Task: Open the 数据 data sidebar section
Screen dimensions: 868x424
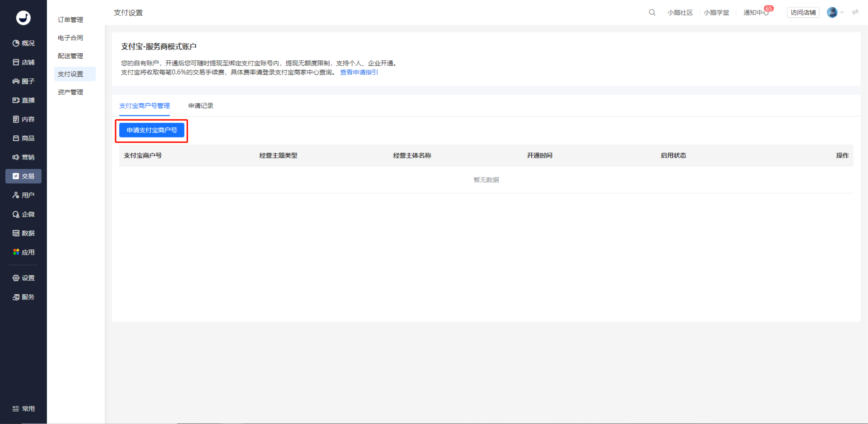Action: click(x=24, y=233)
